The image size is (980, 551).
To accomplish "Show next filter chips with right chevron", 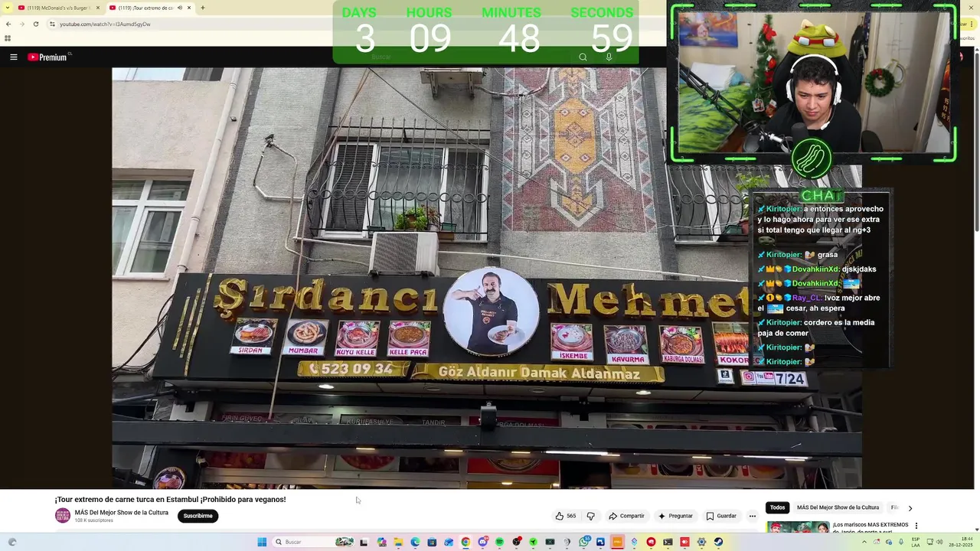I will tap(910, 508).
